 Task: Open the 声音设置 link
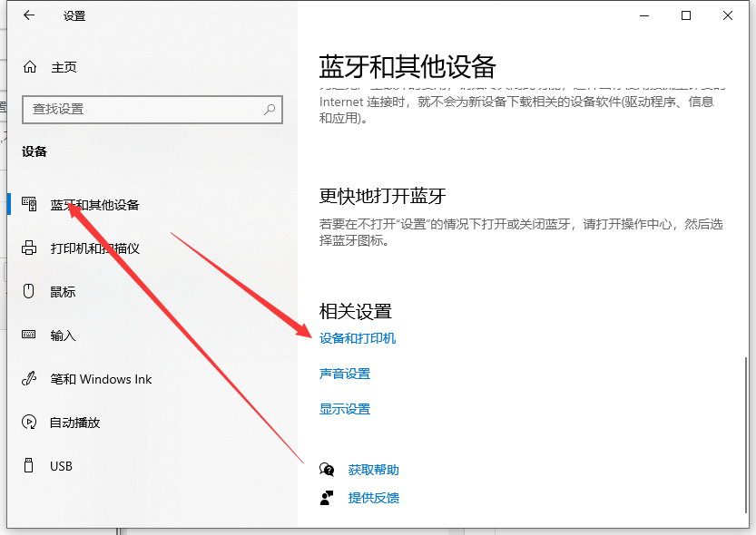(x=345, y=374)
